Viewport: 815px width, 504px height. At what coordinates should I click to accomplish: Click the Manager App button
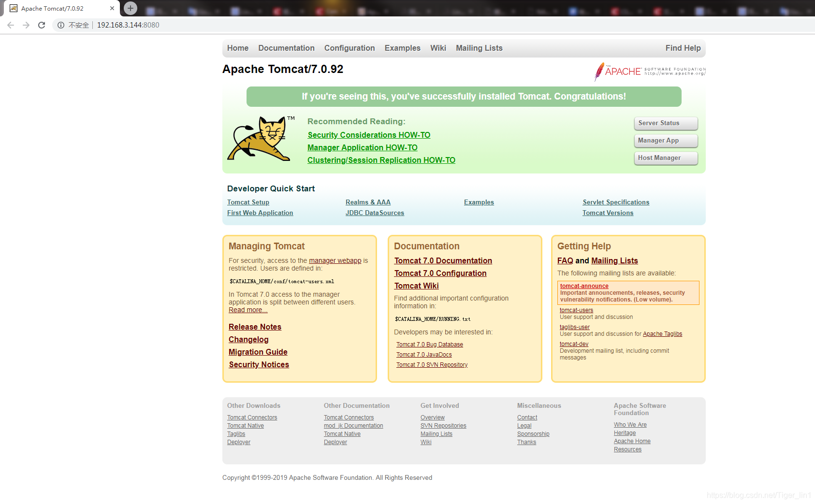pyautogui.click(x=666, y=141)
